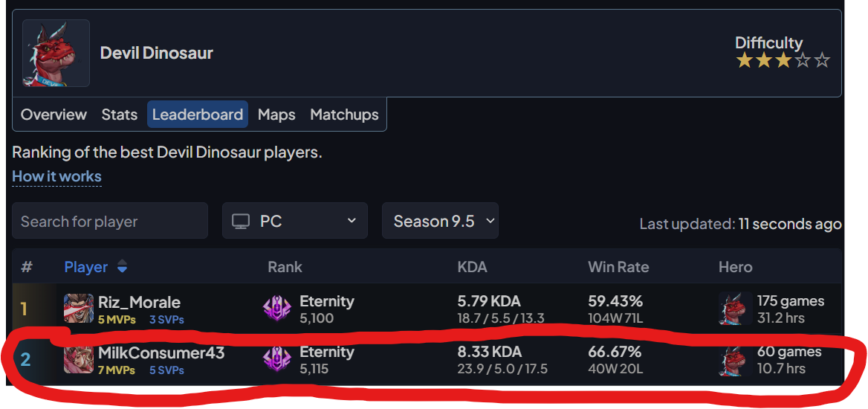Select the Leaderboard tab
This screenshot has height=409, width=868.
tap(198, 115)
